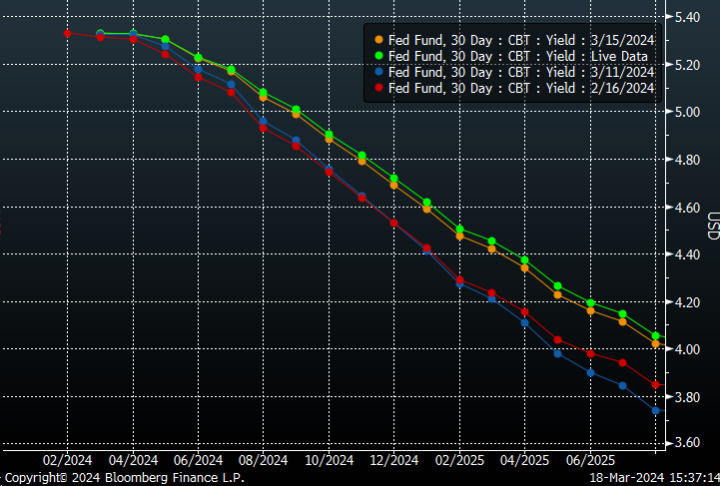Click the 02/2025 x-axis label

coord(460,460)
